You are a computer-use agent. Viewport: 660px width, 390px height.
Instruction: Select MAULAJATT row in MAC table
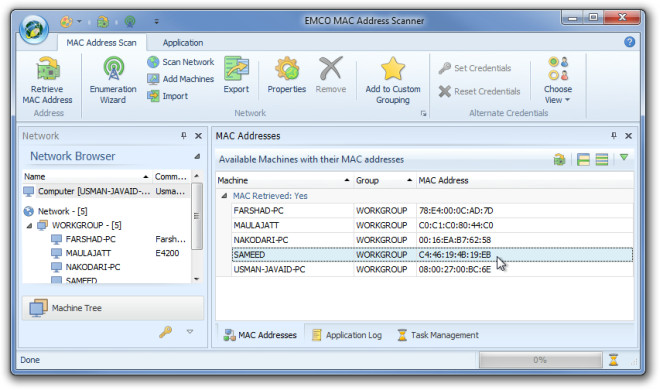[432, 225]
